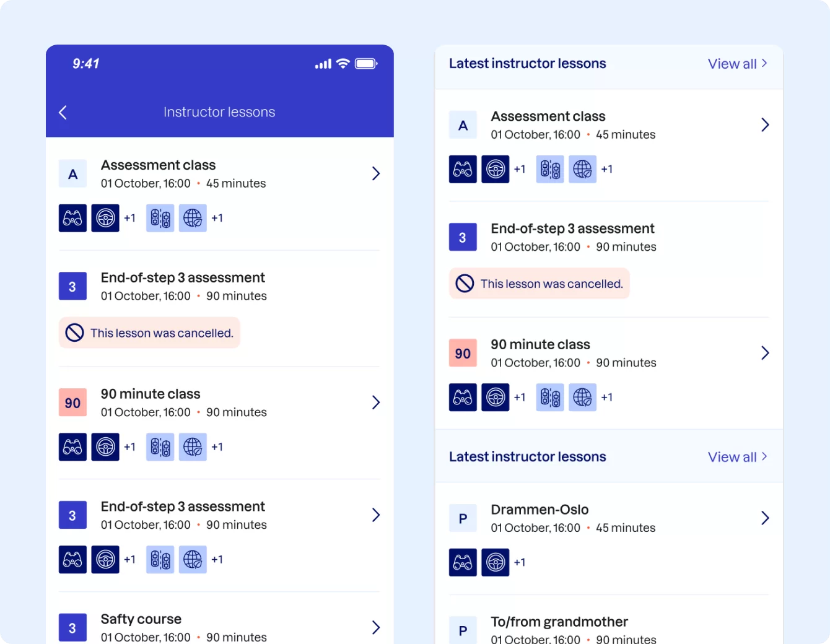
Task: Tap the globe icon under phone's Assessment class
Action: pos(193,218)
